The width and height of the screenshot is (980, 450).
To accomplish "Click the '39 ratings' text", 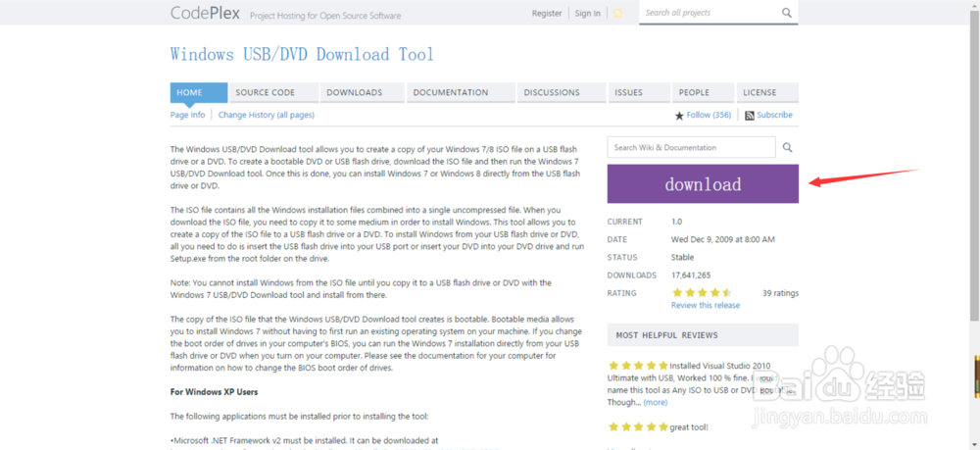I will (x=780, y=292).
